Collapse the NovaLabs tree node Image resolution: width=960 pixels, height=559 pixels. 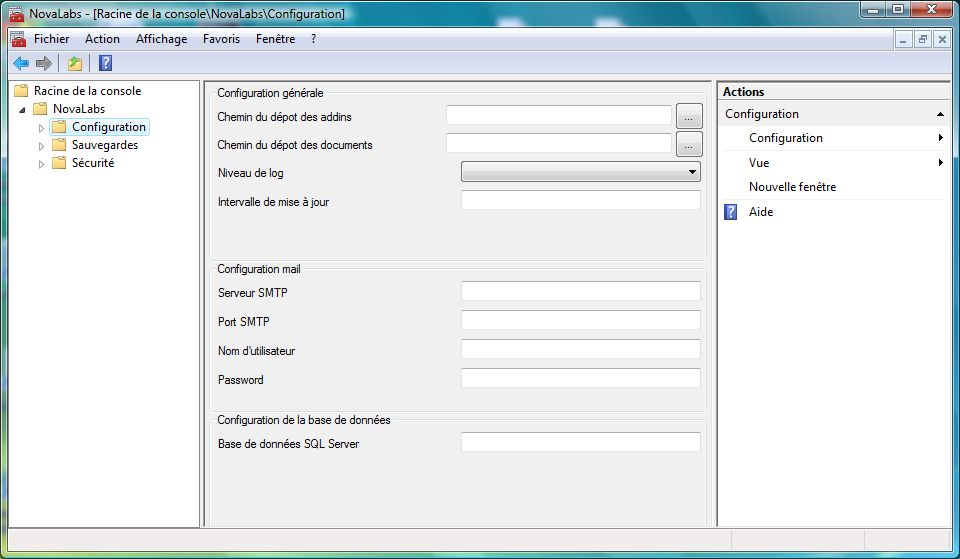tap(22, 109)
